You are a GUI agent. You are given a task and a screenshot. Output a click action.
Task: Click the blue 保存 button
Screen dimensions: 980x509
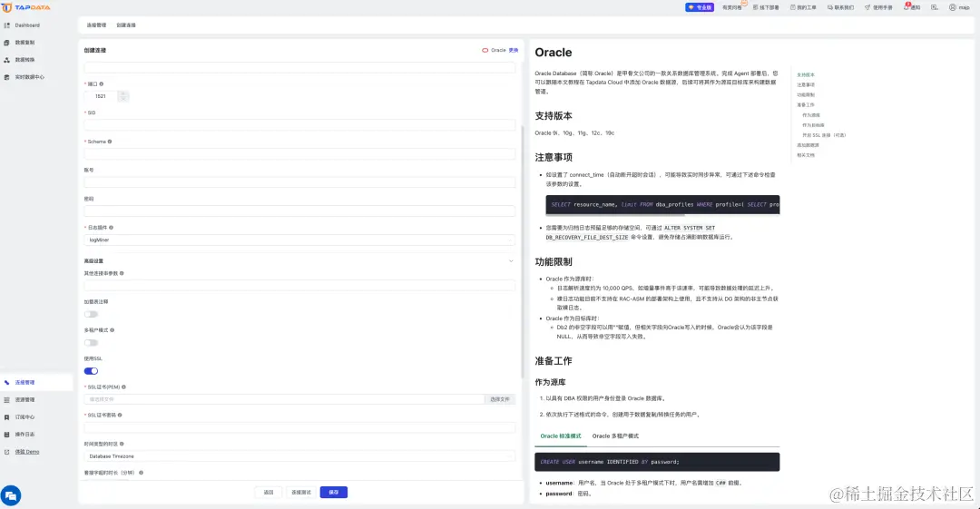tap(334, 492)
